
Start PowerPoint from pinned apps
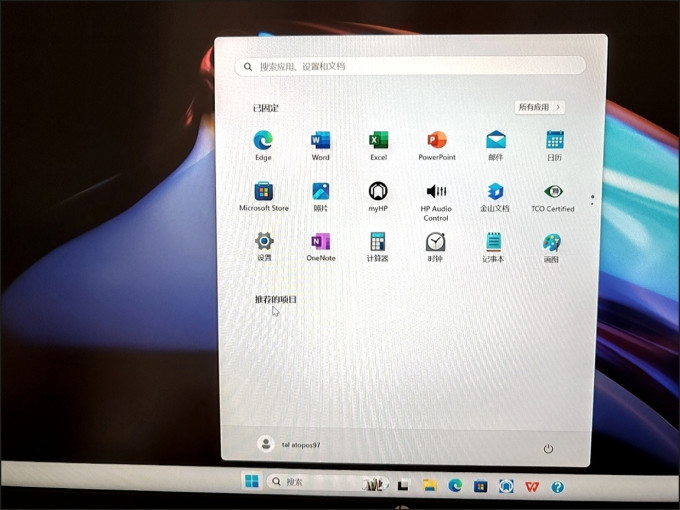point(437,146)
